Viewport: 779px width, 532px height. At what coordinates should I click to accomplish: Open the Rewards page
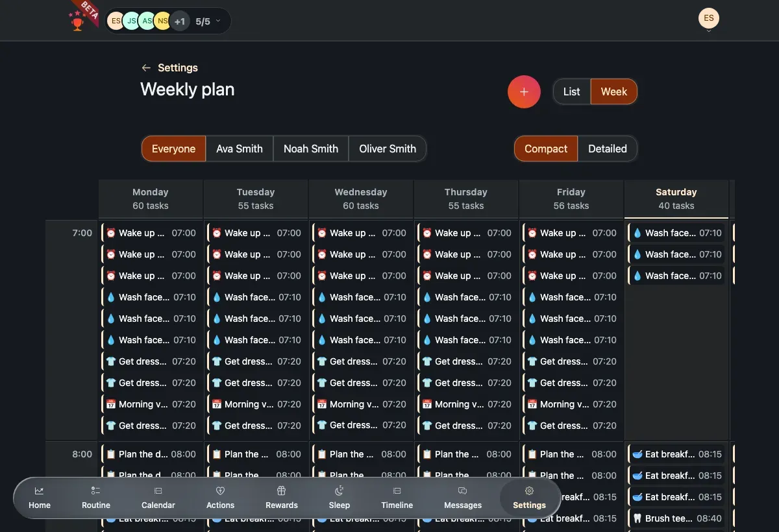[282, 498]
